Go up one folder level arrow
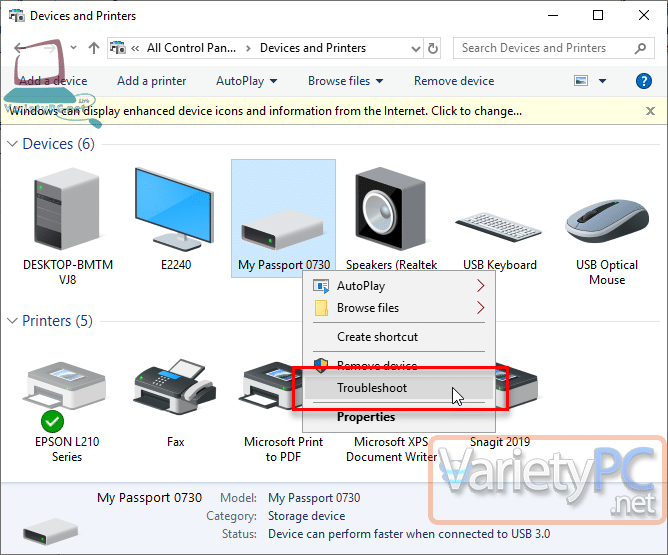Image resolution: width=668 pixels, height=555 pixels. click(x=94, y=48)
